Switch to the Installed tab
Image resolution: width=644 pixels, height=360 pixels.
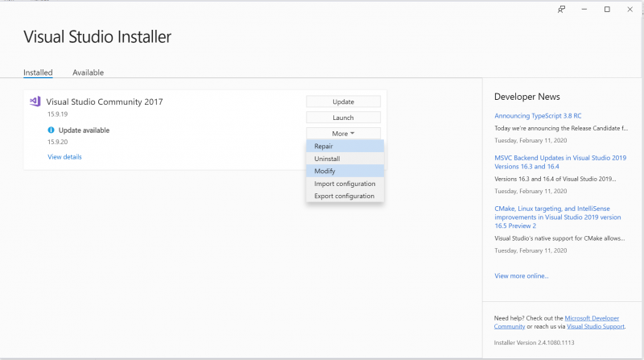coord(38,72)
